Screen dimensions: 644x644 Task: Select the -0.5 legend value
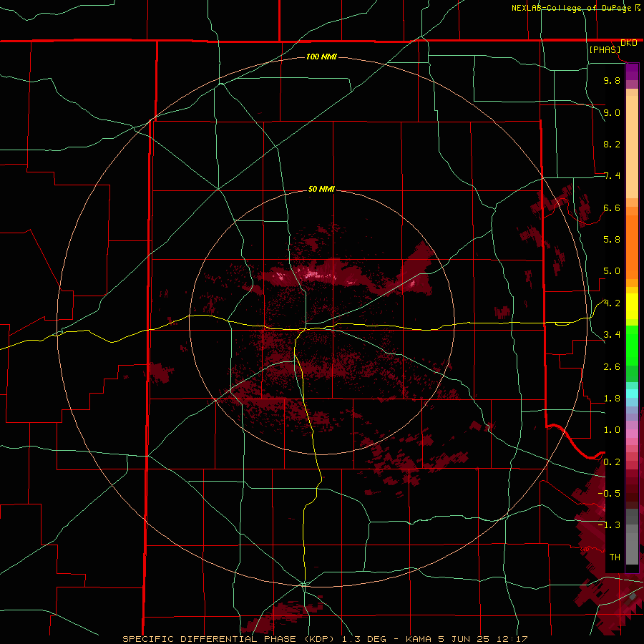click(609, 493)
